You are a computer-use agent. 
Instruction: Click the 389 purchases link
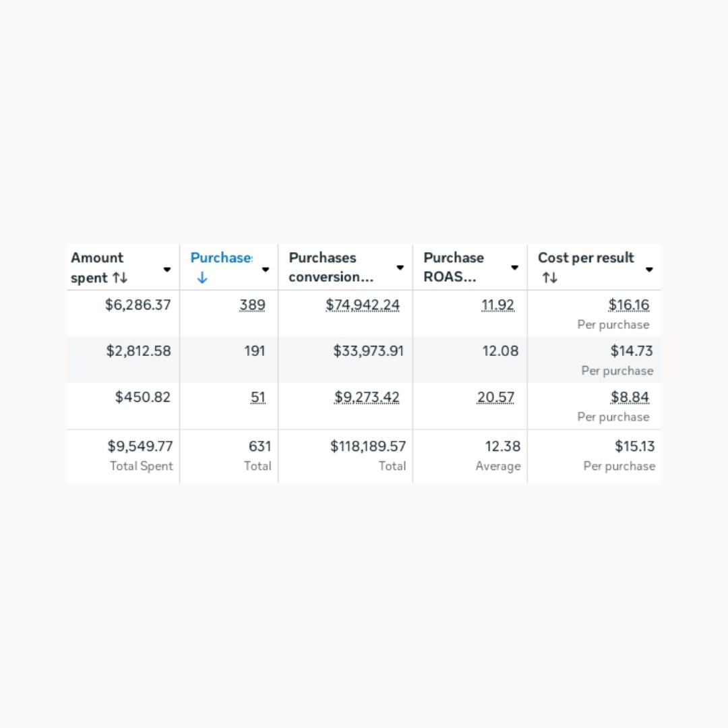pos(253,305)
